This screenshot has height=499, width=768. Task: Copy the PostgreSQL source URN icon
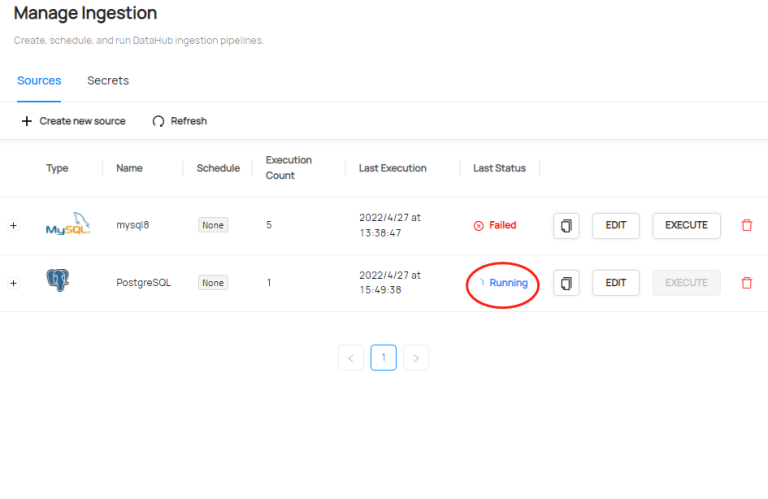(x=566, y=283)
